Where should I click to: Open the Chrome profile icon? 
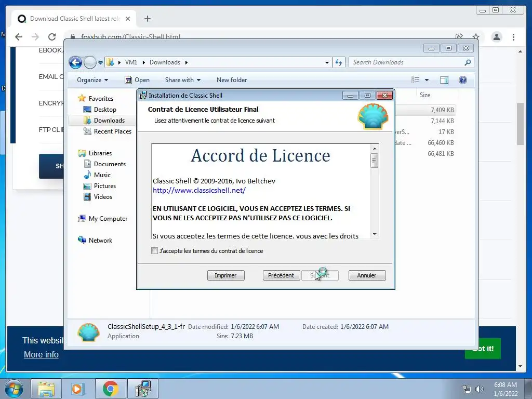click(x=497, y=37)
